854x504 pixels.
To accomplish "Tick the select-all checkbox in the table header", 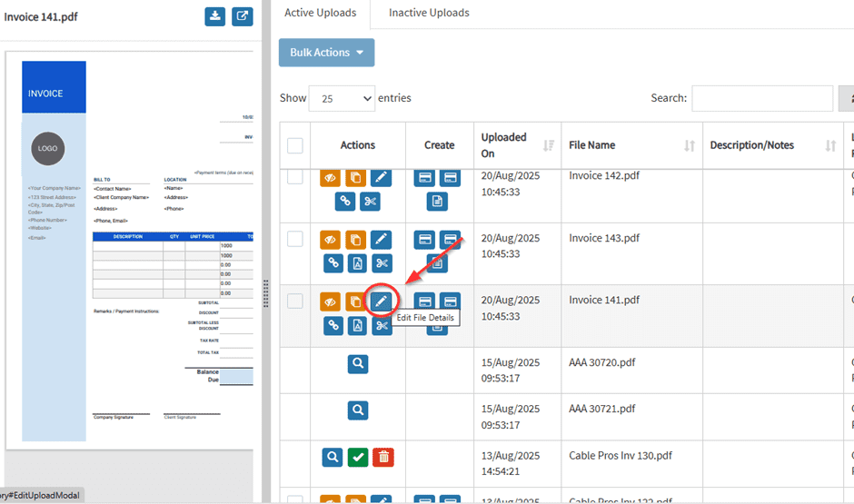I will tap(295, 145).
